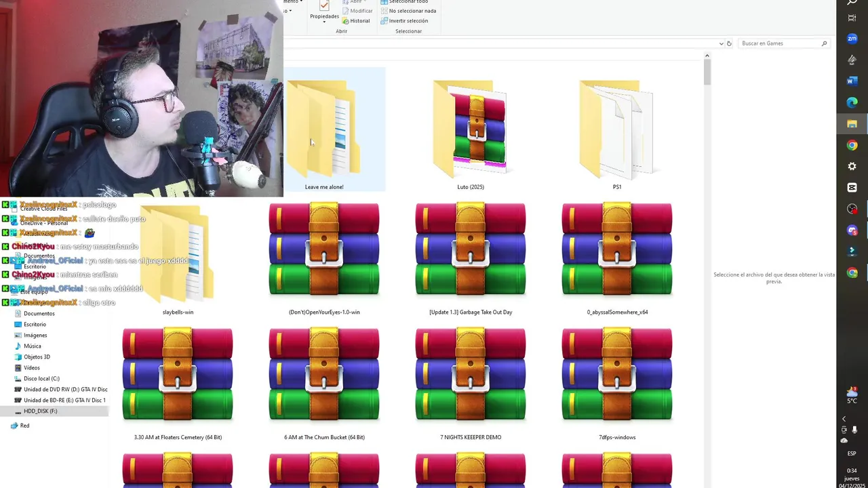
Task: Open Microsoft Edge from the taskbar
Action: coord(852,102)
